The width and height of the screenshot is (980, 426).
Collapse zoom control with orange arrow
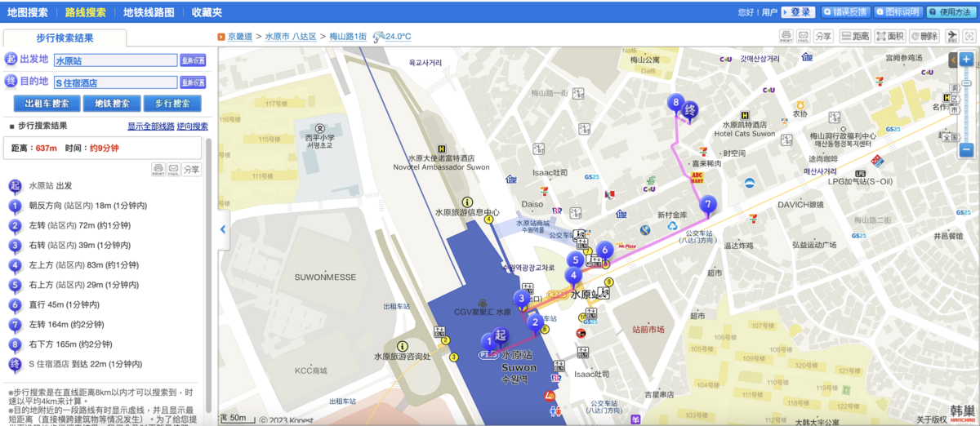click(953, 60)
